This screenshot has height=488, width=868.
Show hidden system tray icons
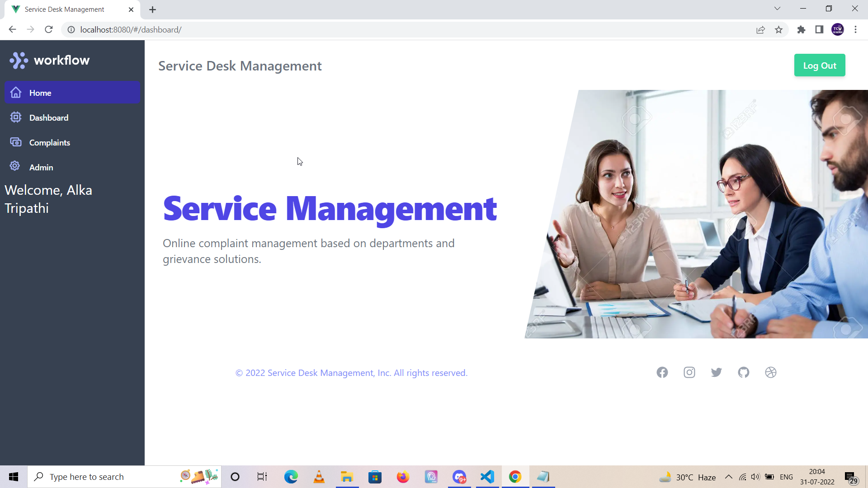pyautogui.click(x=729, y=477)
